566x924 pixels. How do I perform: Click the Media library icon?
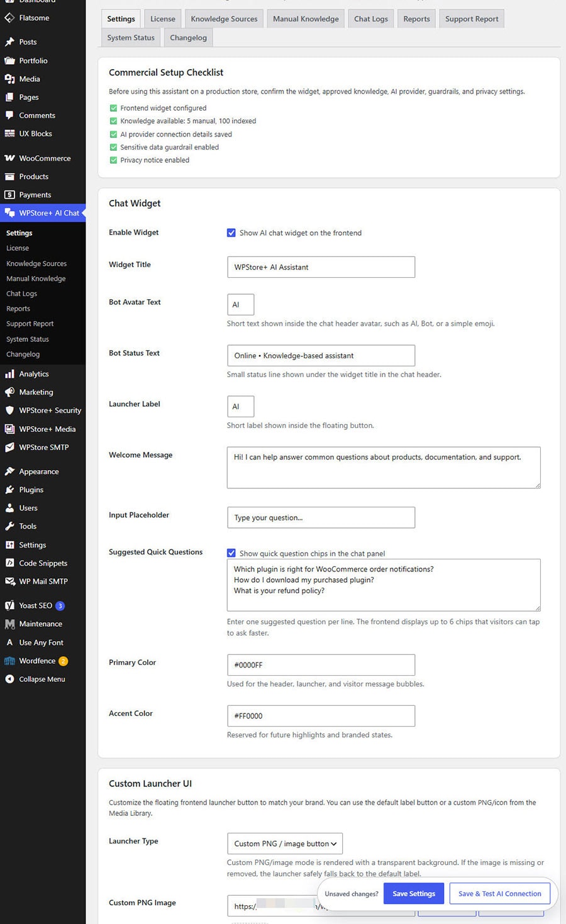point(9,79)
